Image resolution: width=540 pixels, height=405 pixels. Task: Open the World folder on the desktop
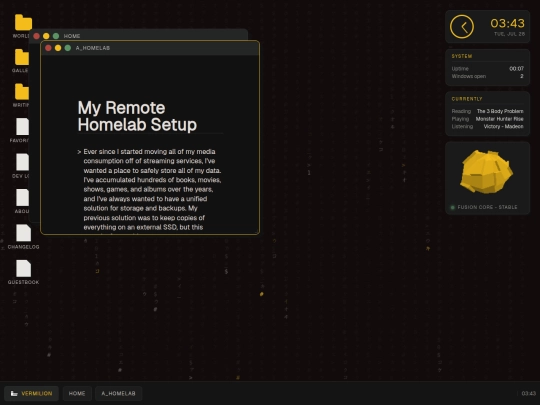(x=23, y=23)
